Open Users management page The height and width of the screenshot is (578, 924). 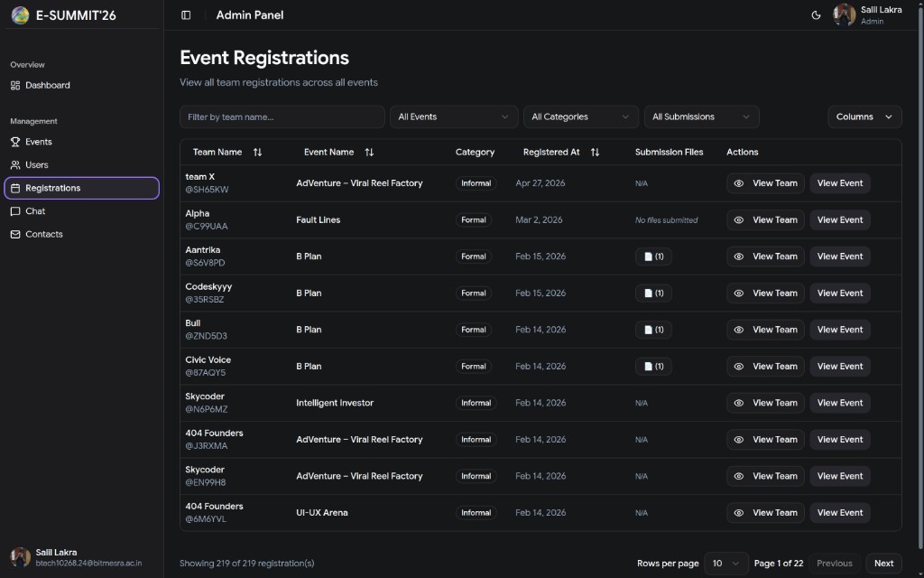[82, 165]
